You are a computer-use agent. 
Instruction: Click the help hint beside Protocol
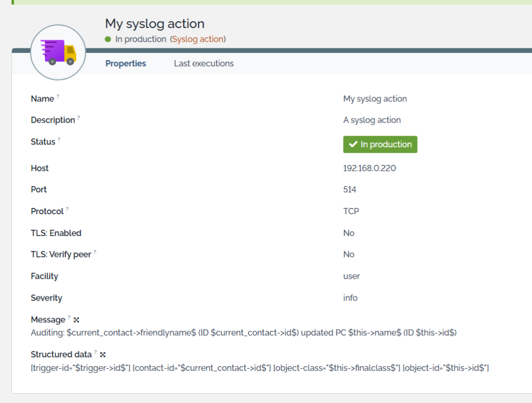pyautogui.click(x=68, y=209)
